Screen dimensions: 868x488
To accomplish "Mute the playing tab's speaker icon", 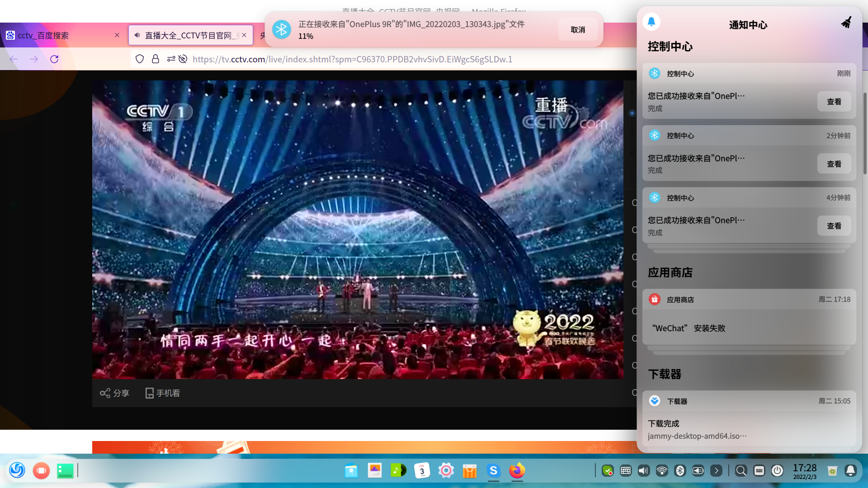I will pos(137,35).
